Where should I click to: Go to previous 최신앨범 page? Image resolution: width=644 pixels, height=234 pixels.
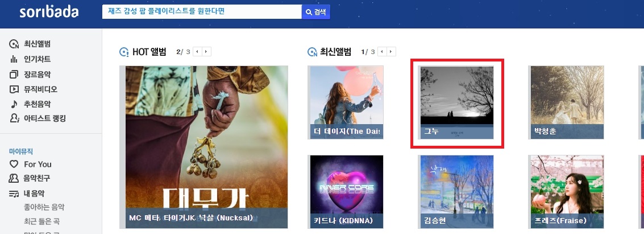click(382, 52)
